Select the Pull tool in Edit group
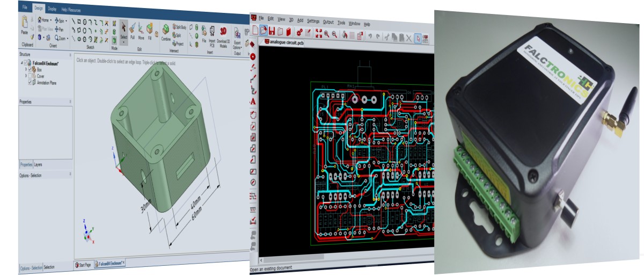This screenshot has width=644, height=276. point(132,30)
